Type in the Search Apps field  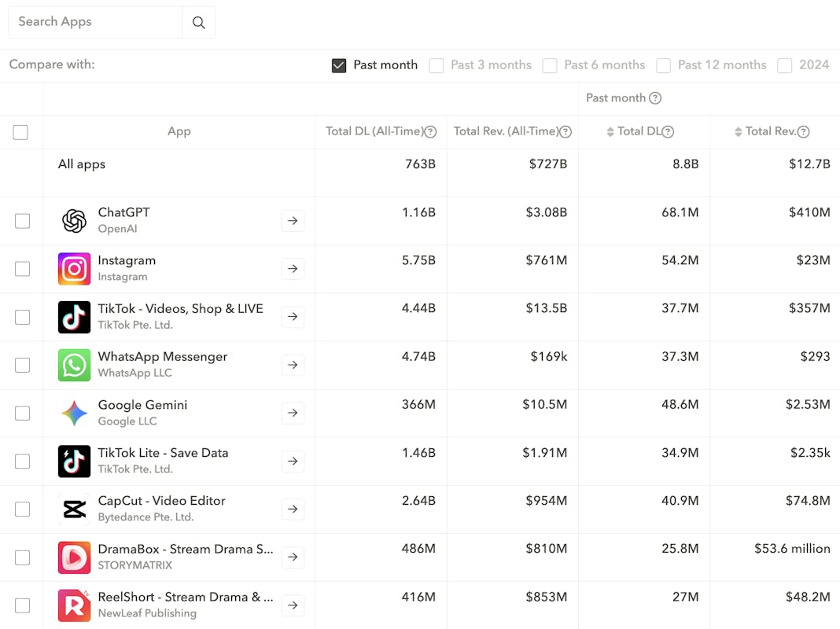tap(94, 22)
